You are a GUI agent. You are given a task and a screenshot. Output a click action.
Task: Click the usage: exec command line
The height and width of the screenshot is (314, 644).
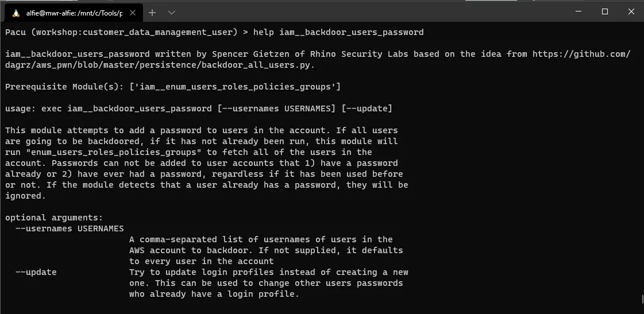(198, 108)
